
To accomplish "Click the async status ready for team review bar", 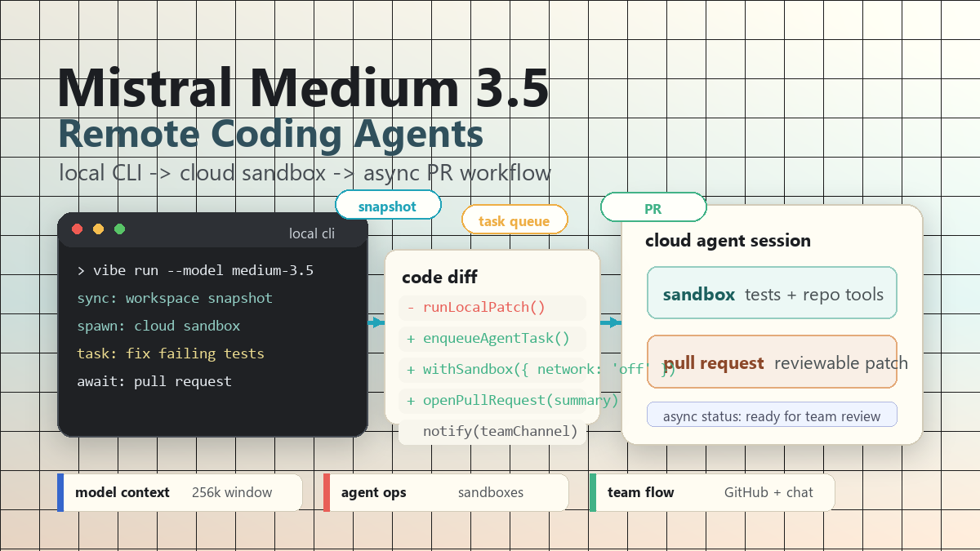I will [x=772, y=415].
